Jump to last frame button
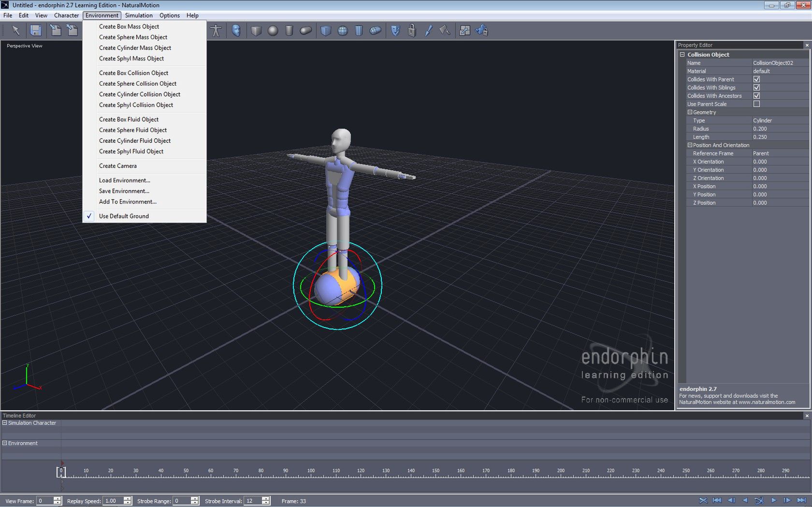The image size is (812, 507). 801,500
